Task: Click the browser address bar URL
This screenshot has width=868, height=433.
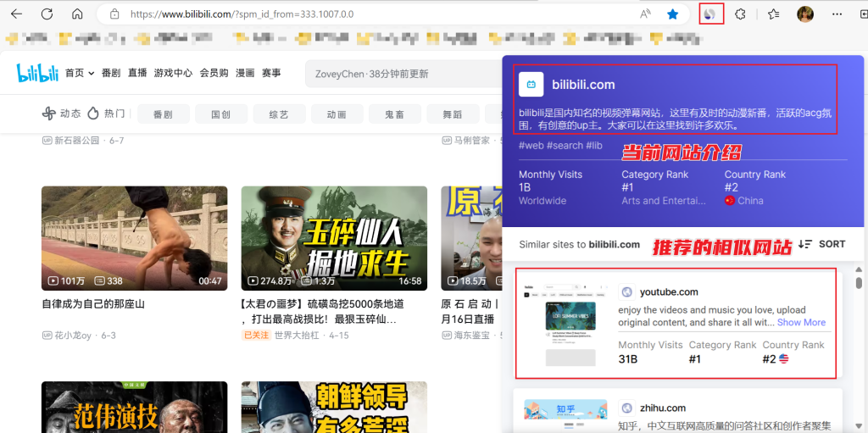Action: point(242,14)
